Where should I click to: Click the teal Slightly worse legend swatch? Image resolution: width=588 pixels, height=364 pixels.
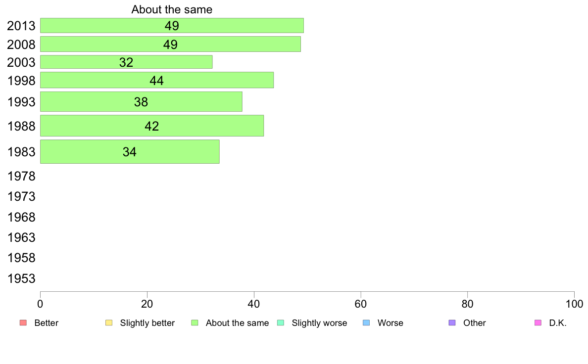281,323
